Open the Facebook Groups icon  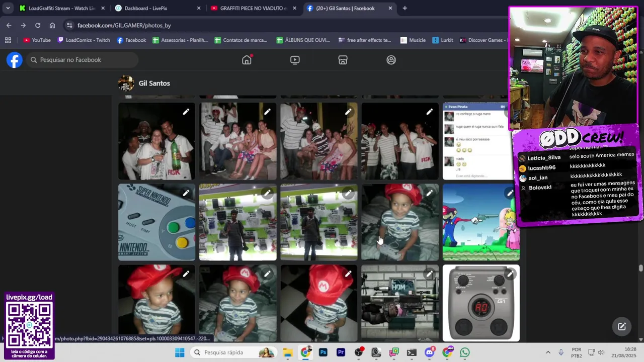click(x=391, y=60)
